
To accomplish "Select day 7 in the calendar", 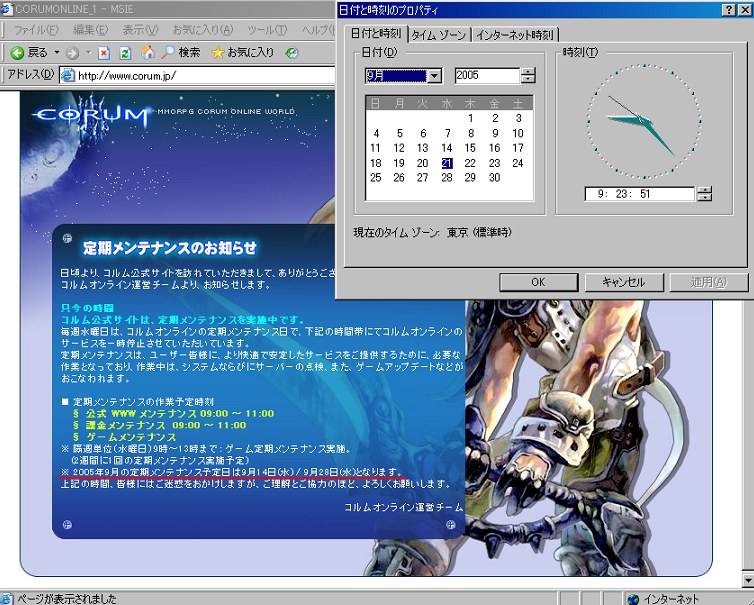I will (447, 133).
